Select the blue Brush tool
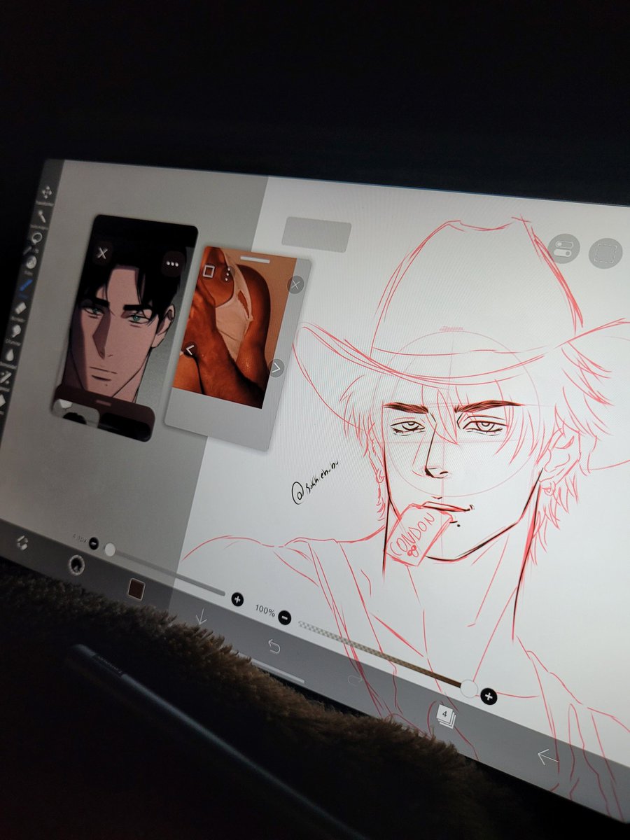The image size is (630, 840). pyautogui.click(x=25, y=286)
